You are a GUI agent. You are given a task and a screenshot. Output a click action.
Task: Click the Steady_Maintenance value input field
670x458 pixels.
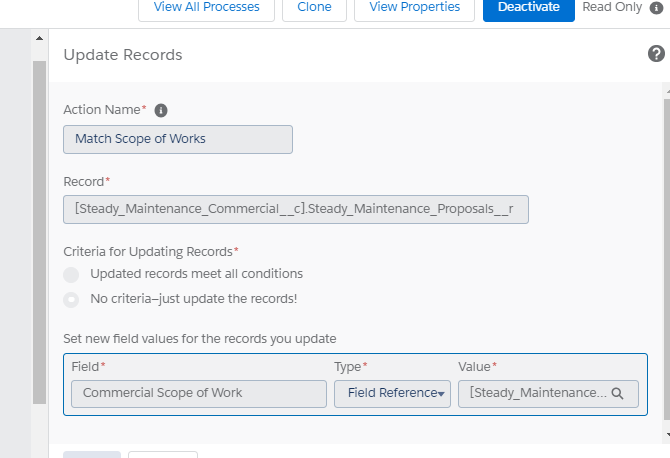(x=537, y=394)
